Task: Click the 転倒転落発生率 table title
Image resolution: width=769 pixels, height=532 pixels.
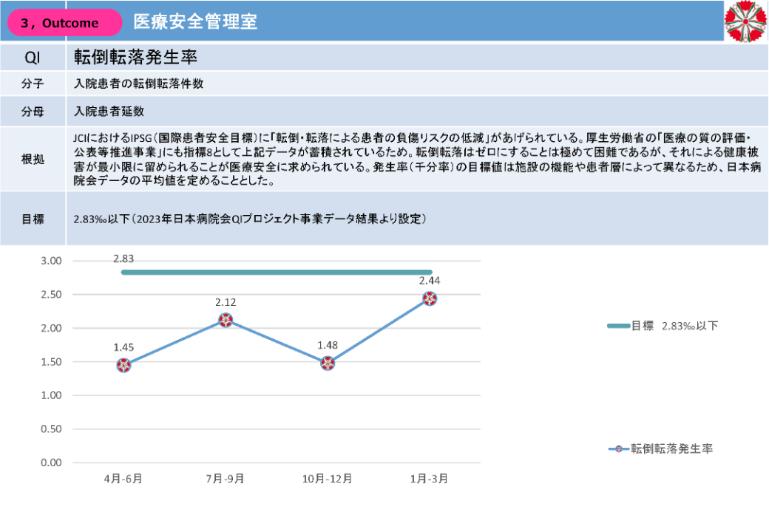Action: (x=135, y=57)
